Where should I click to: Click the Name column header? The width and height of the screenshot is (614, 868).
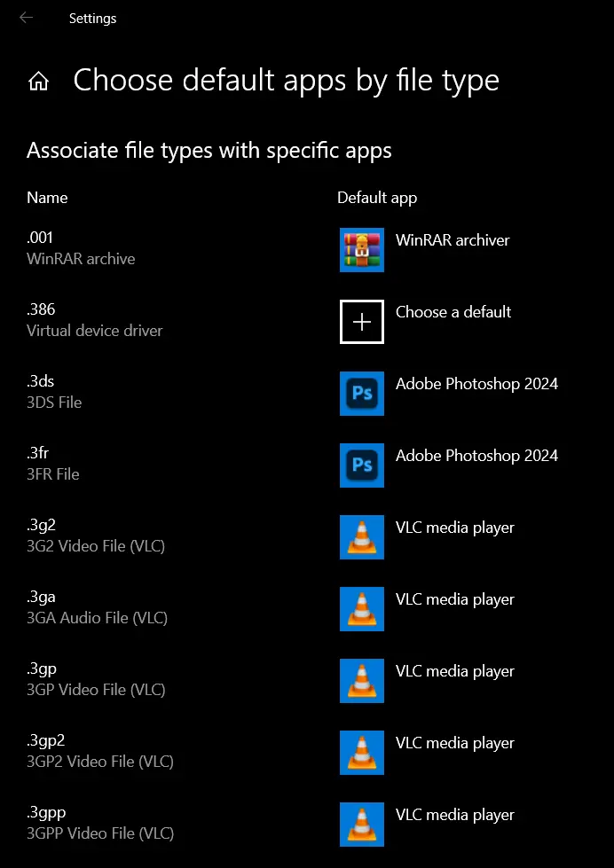tap(47, 198)
